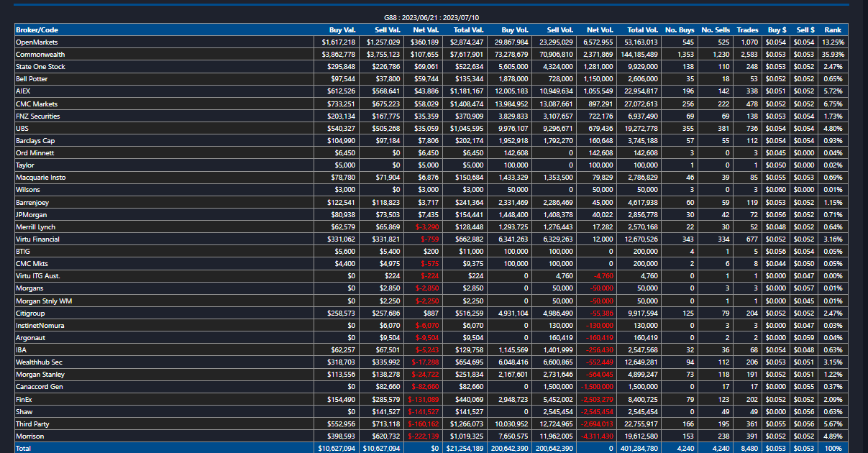Screen dimensions: 868x453
Task: Click Canaccord Gen's -1,500,000 net volume
Action: point(595,387)
